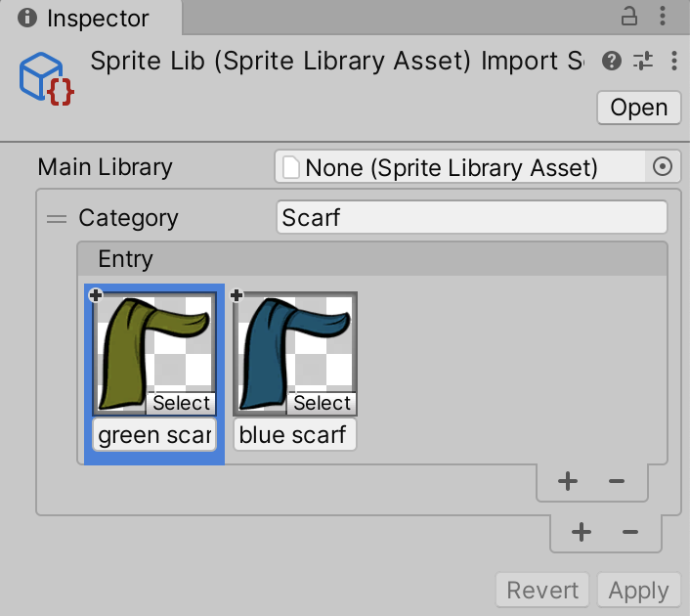This screenshot has height=616, width=690.
Task: Click Select on the blue scarf entry
Action: point(322,403)
